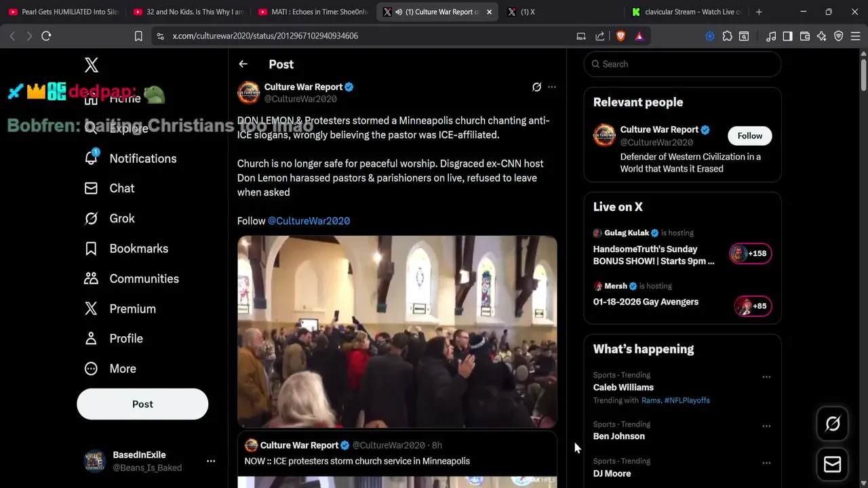Open the +158 listeners badge
Viewport: 868px width, 488px height.
click(x=750, y=253)
